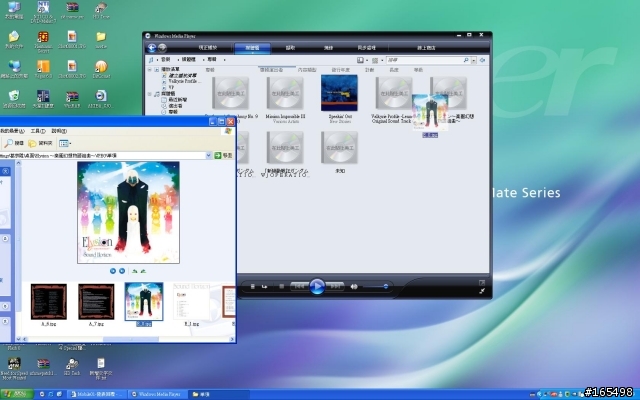Select Valkyrie Profile Original Sound Track album
Screen dimensions: 640x400
[392, 100]
